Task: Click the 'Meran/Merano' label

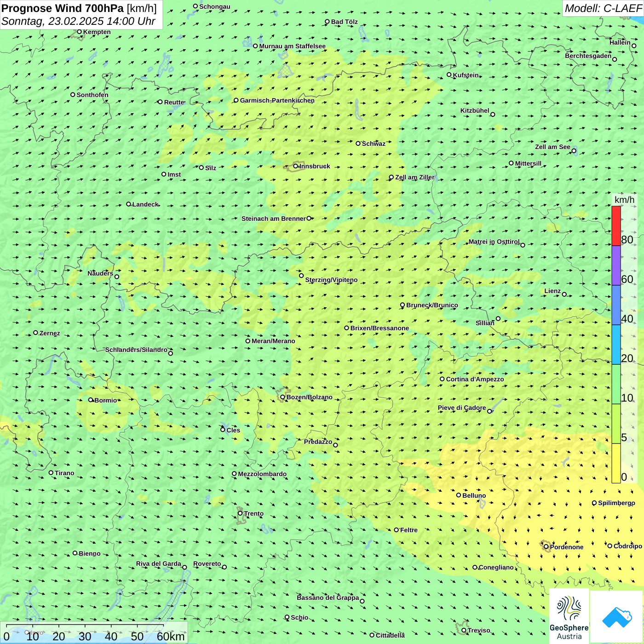Action: [x=273, y=341]
